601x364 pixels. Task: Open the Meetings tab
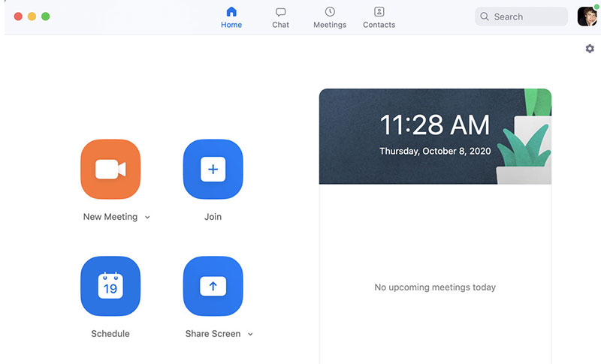pos(330,17)
